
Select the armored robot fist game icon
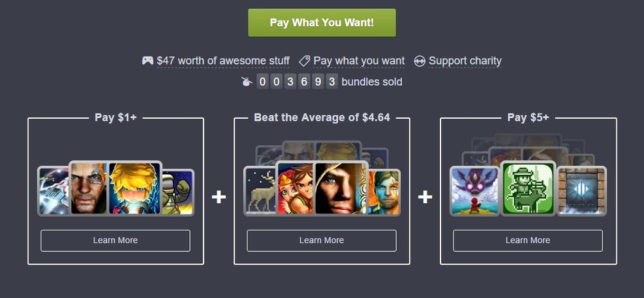pos(178,192)
